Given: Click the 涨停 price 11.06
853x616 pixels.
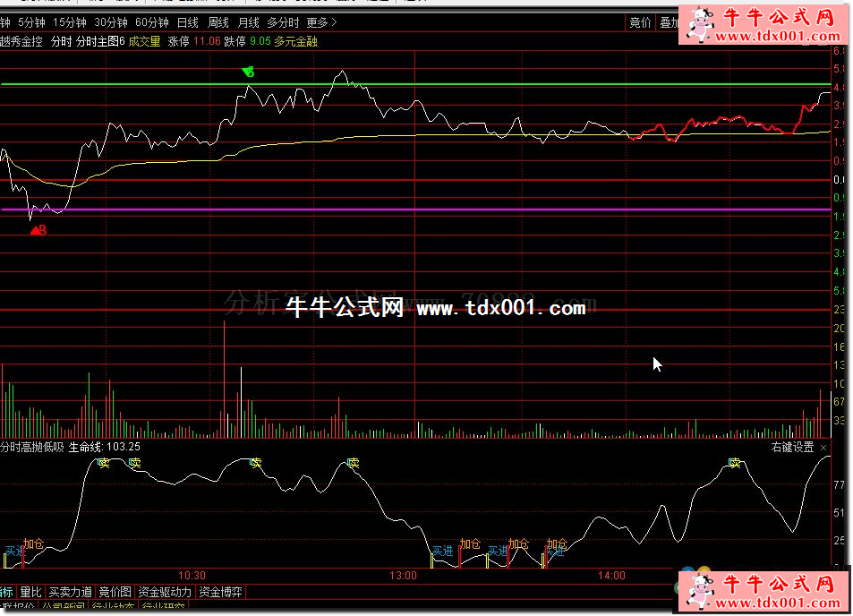Looking at the screenshot, I should (x=208, y=41).
